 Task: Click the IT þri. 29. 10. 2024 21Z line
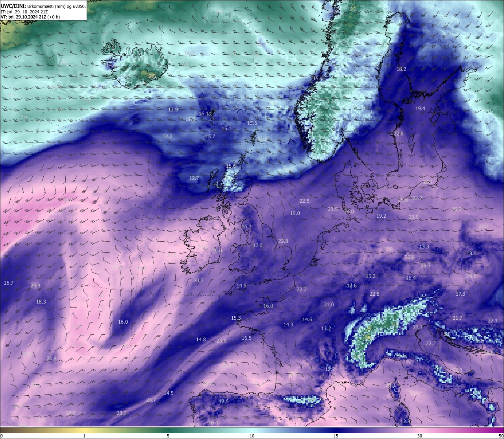pos(24,11)
